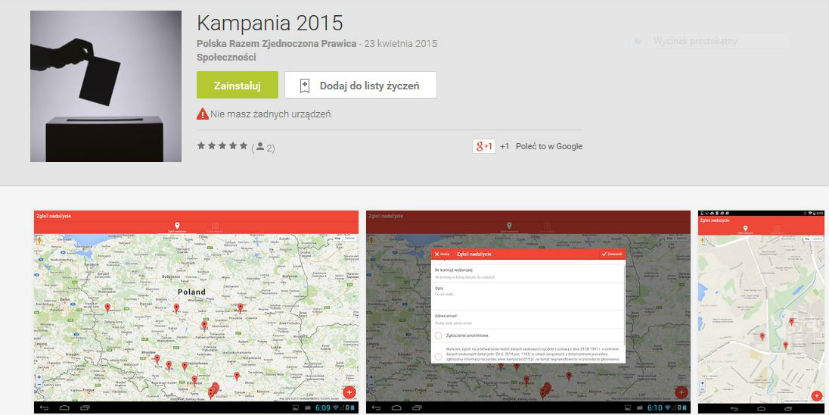Toggle Zgłoszenie anonimowe option in form screenshot
The width and height of the screenshot is (829, 415).
click(438, 335)
